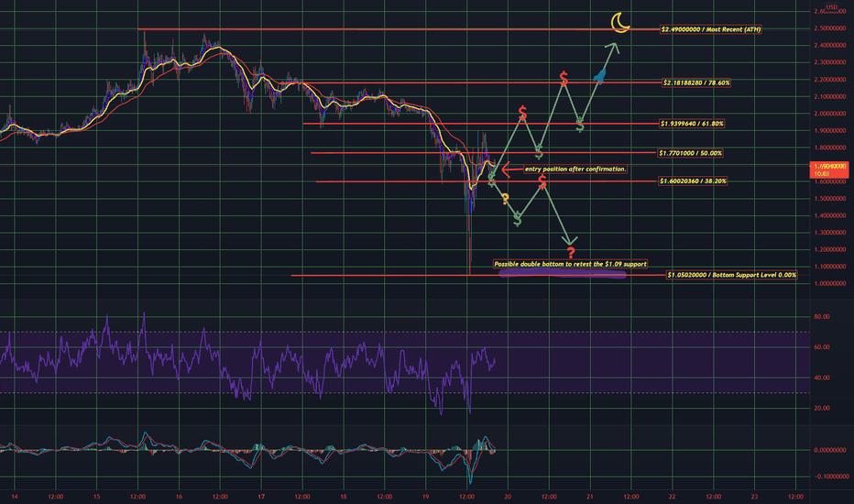Select the blue rocket icon on the chart

click(599, 76)
